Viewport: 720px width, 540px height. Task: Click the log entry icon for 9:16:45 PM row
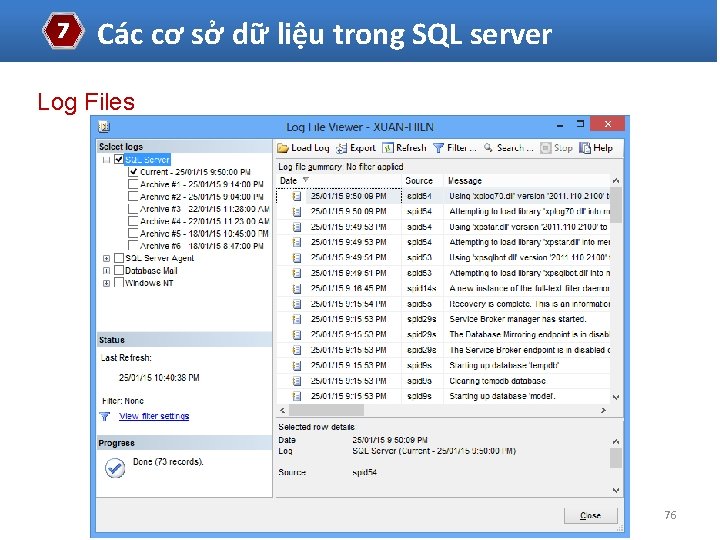tap(297, 289)
